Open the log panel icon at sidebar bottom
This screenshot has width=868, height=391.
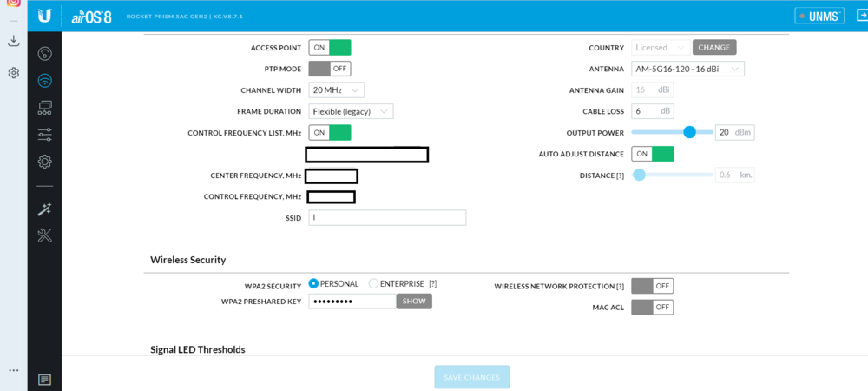44,380
